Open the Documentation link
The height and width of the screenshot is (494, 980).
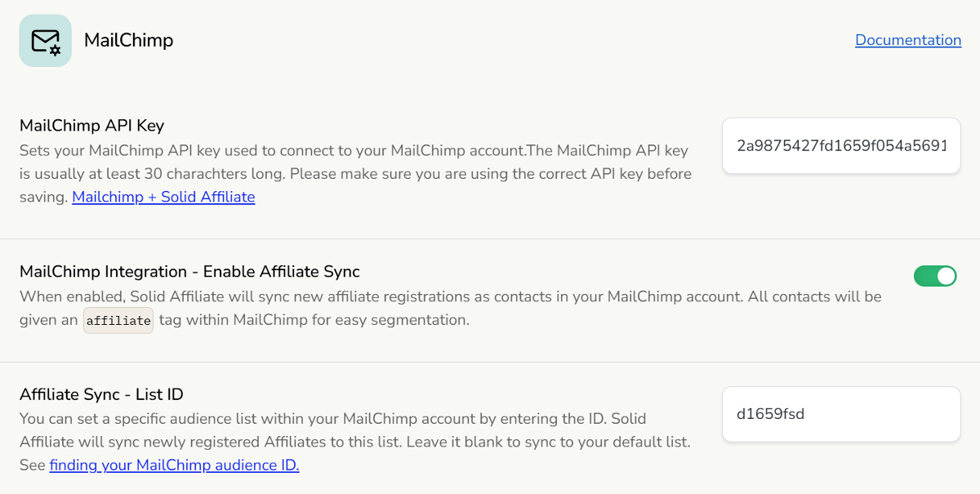[x=907, y=40]
